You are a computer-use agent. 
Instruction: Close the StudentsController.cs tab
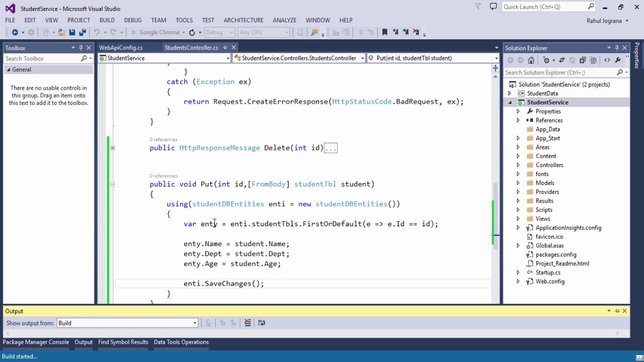pyautogui.click(x=233, y=48)
